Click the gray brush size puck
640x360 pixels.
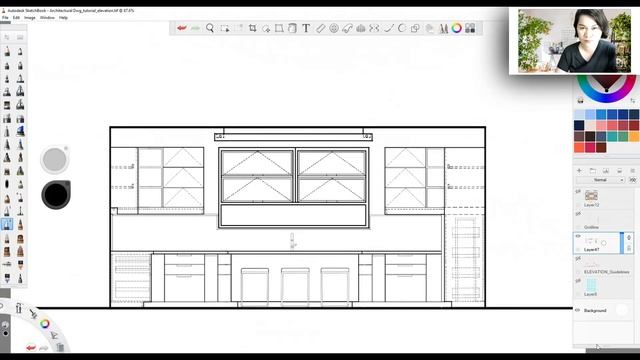point(54,159)
